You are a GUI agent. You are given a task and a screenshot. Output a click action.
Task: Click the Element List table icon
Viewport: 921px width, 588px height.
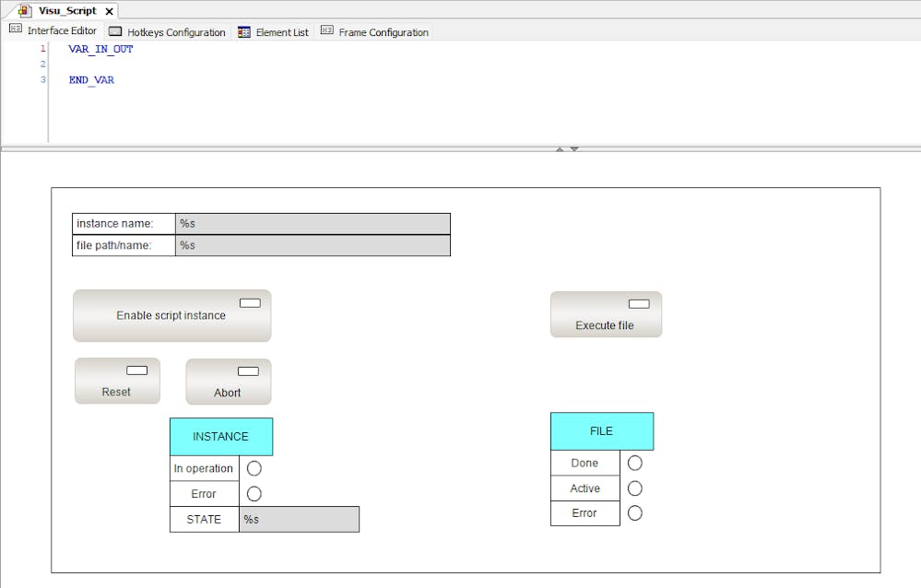click(243, 31)
